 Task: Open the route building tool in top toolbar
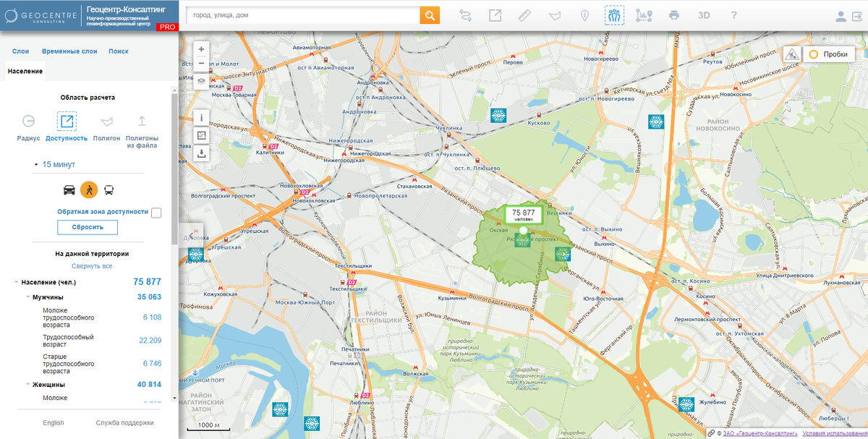coord(464,15)
